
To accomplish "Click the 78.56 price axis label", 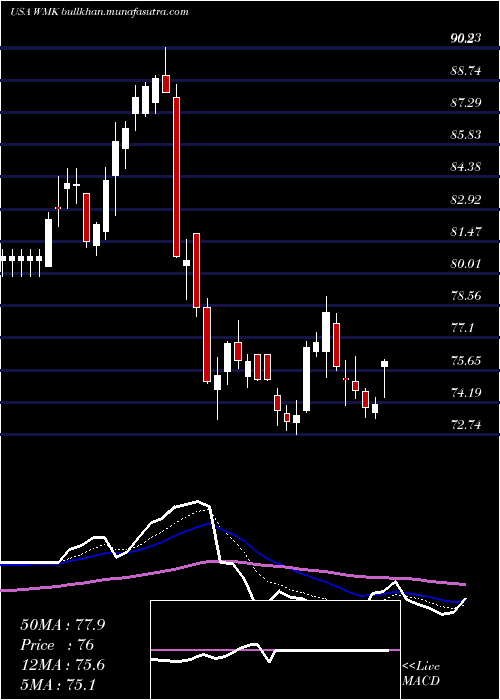I will tap(466, 296).
